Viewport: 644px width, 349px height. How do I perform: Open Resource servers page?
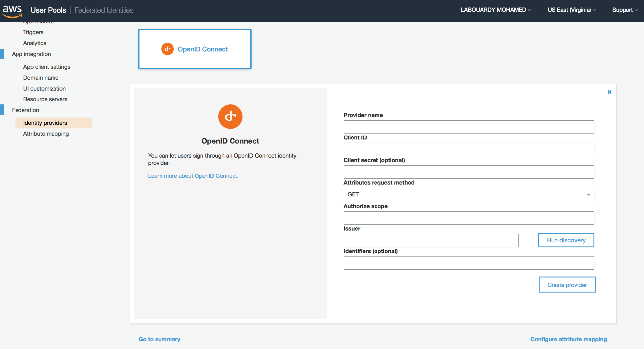pyautogui.click(x=45, y=99)
